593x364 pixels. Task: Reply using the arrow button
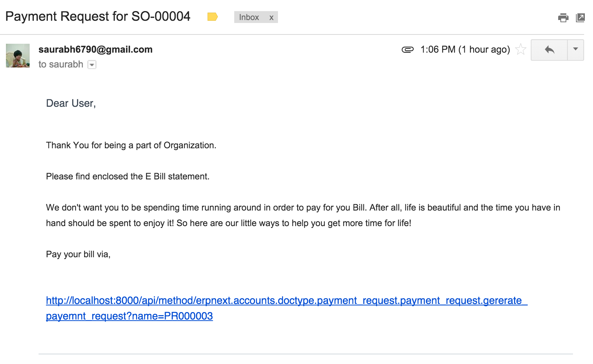pyautogui.click(x=549, y=50)
